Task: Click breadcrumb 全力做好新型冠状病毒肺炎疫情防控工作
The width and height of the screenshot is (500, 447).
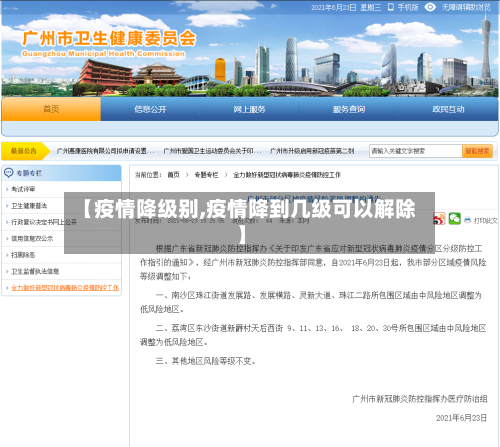Action: click(287, 175)
